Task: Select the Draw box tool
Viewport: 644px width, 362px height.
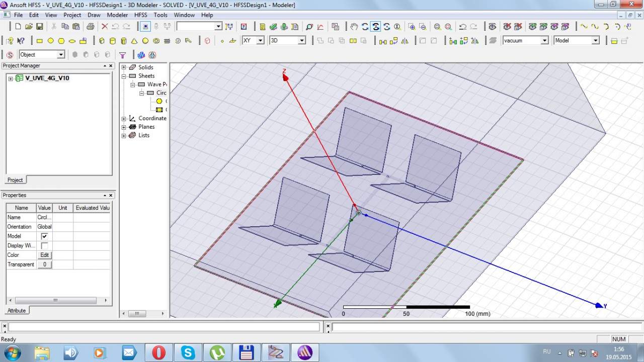Action: click(102, 41)
